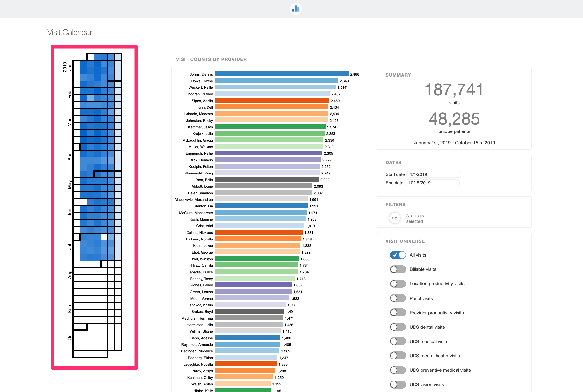Click the purple Emmerich, Nellie bar
This screenshot has width=583, height=392.
point(268,153)
